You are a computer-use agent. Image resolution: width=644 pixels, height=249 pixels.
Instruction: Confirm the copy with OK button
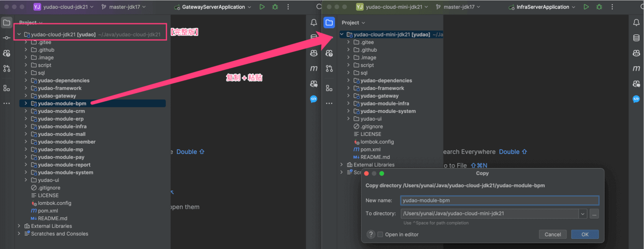coord(585,234)
